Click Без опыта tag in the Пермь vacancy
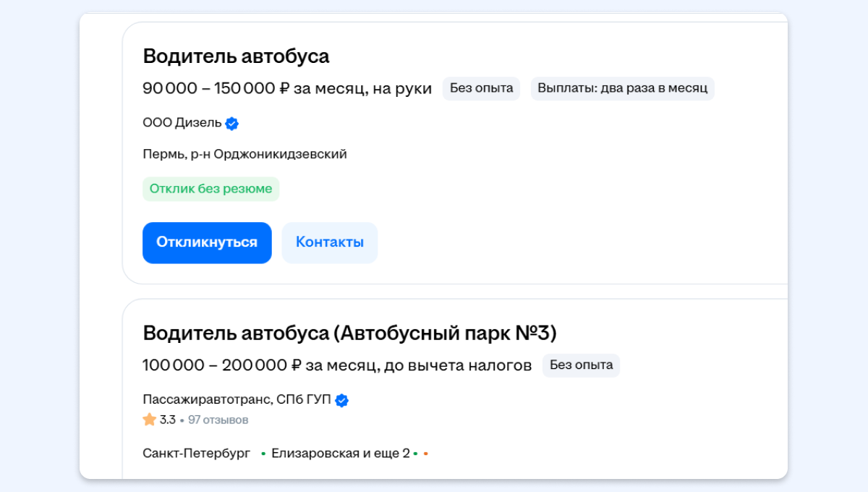This screenshot has height=492, width=868. [x=481, y=88]
